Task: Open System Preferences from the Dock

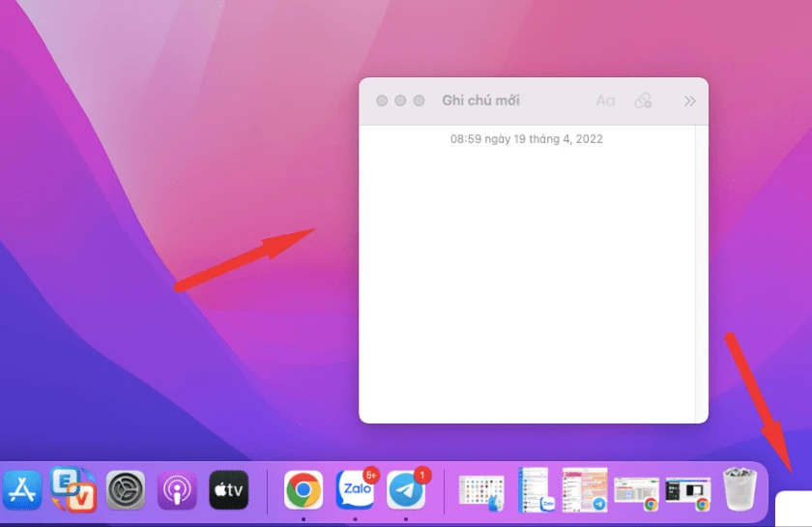Action: point(126,489)
